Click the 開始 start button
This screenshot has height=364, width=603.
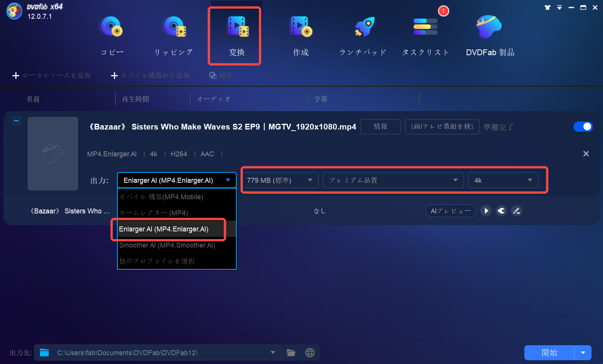(x=549, y=353)
